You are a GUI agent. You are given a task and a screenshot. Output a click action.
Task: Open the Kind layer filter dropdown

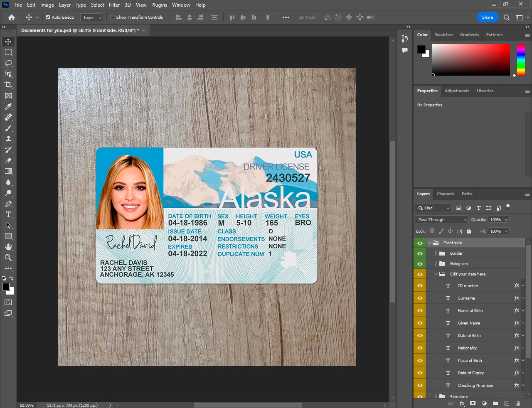(x=433, y=208)
